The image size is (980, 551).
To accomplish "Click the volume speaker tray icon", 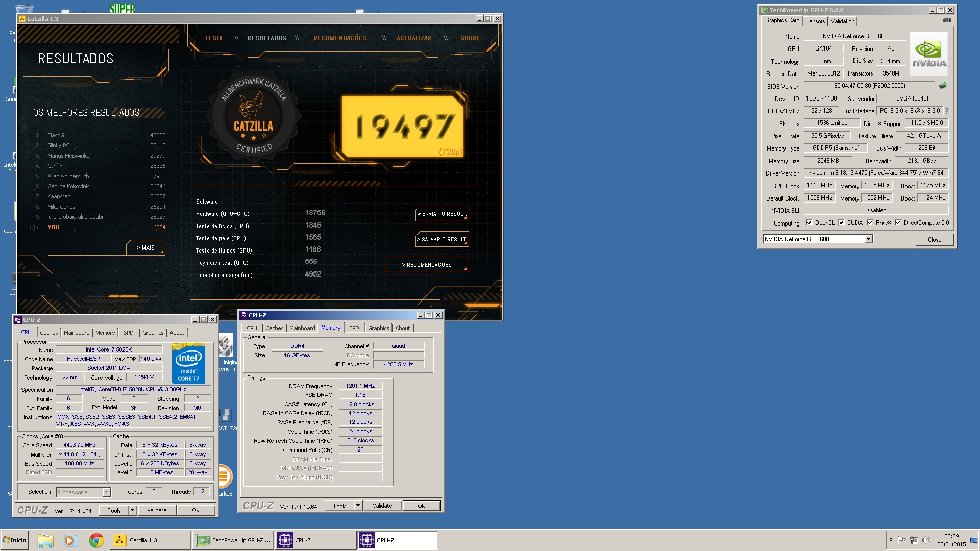I will [x=926, y=540].
